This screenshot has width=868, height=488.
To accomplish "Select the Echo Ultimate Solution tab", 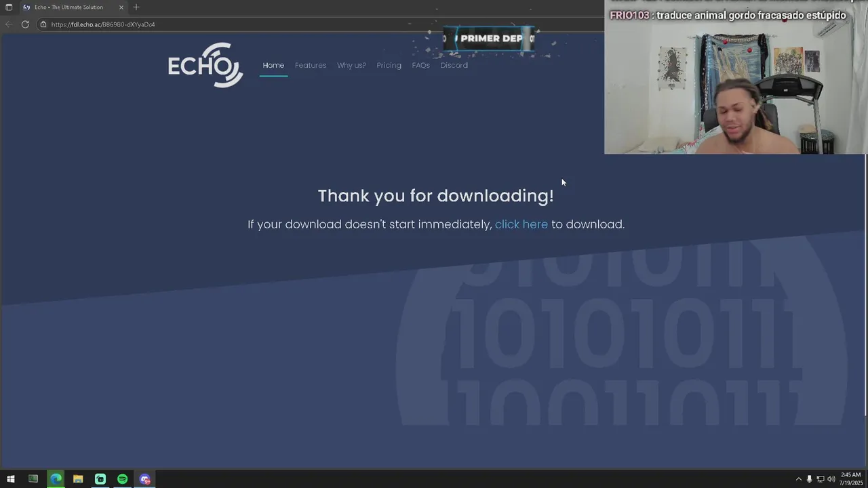I will 73,7.
